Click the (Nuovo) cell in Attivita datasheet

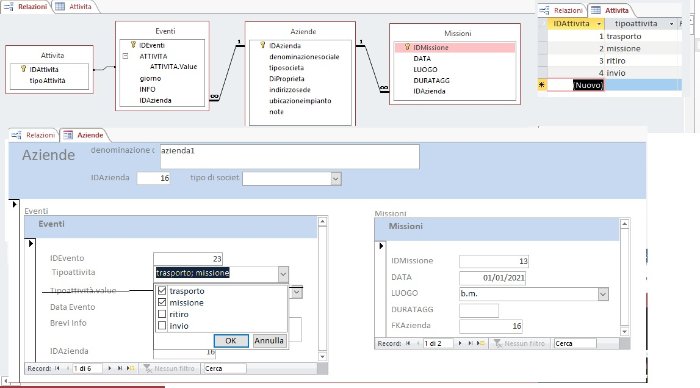[575, 85]
